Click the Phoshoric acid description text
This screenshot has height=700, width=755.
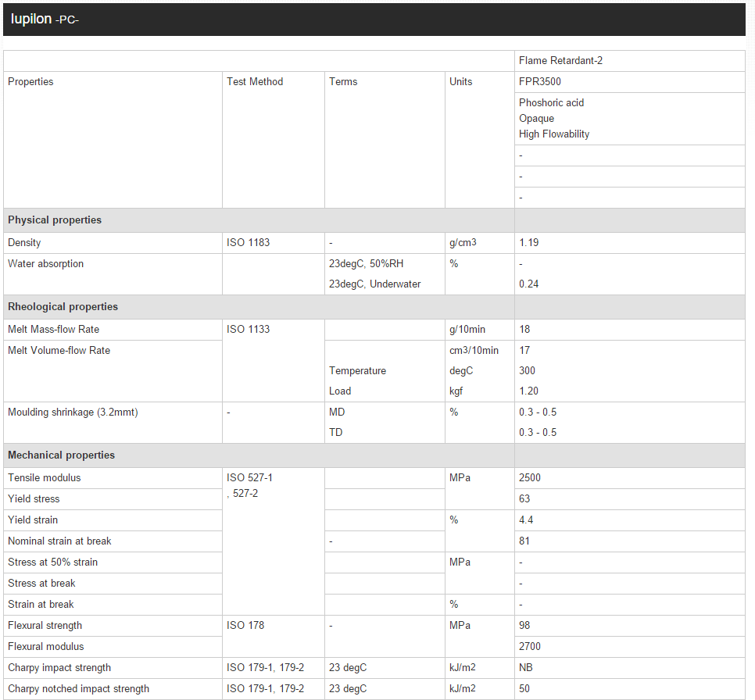[x=551, y=103]
